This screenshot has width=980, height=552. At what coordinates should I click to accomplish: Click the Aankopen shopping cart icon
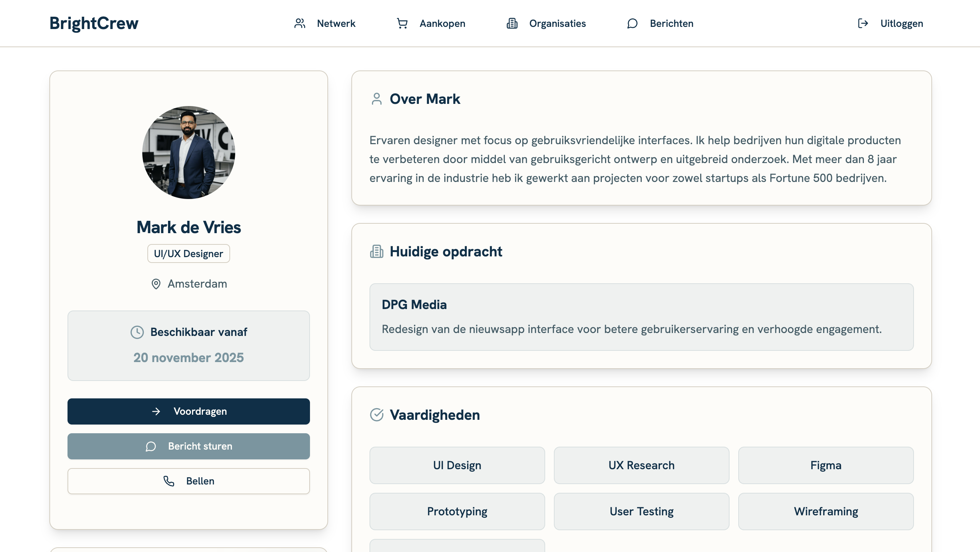tap(402, 24)
